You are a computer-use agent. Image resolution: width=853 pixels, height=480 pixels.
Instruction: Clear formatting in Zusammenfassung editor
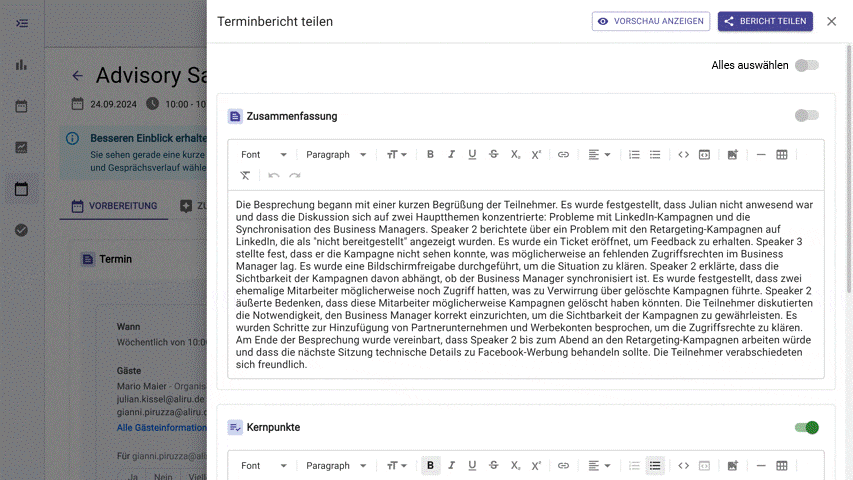[x=245, y=175]
